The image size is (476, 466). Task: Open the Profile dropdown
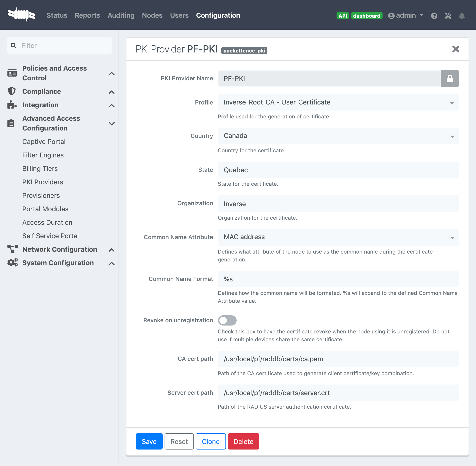tap(338, 102)
